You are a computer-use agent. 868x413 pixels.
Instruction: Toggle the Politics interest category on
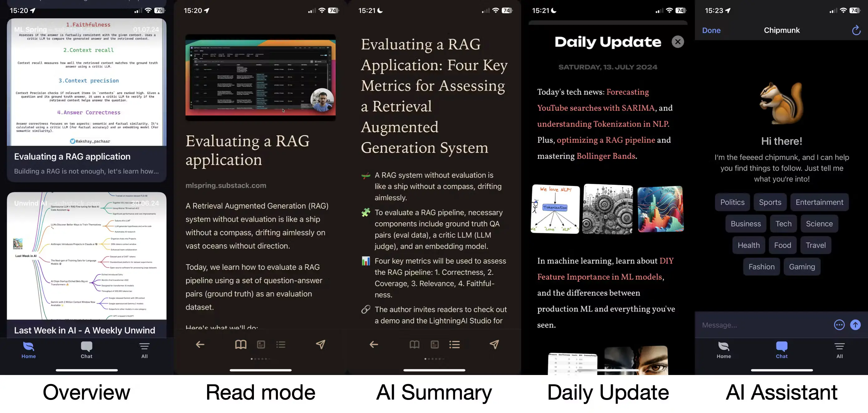[732, 202]
